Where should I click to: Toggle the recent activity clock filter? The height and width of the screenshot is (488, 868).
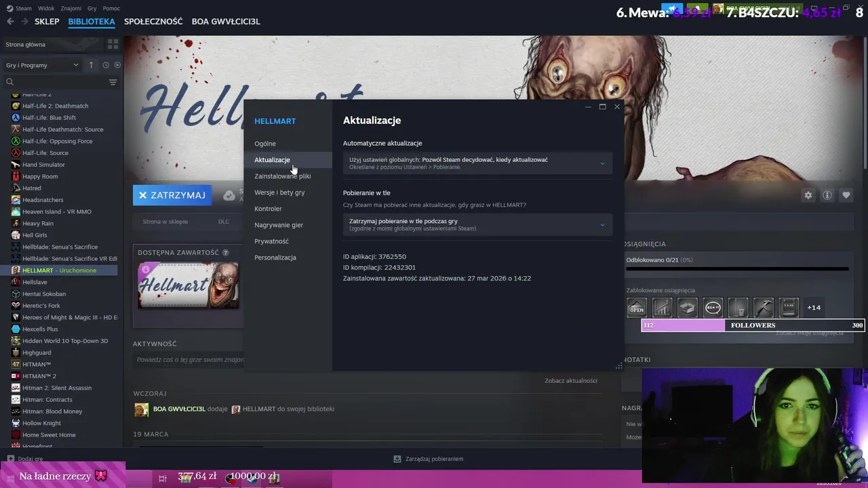tap(106, 65)
